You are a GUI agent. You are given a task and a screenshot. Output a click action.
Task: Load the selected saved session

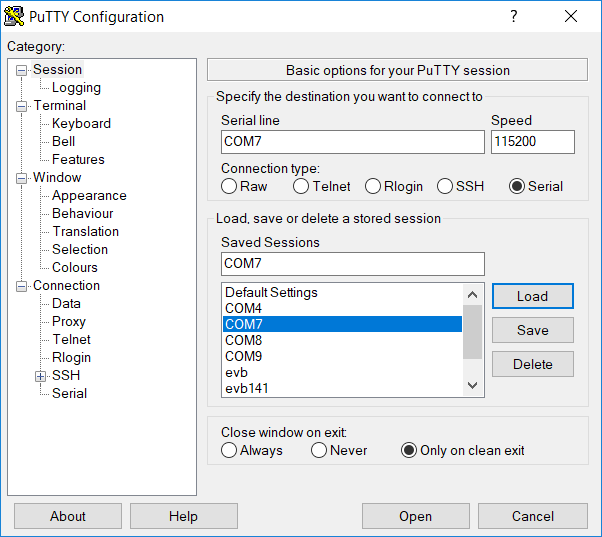pyautogui.click(x=532, y=296)
